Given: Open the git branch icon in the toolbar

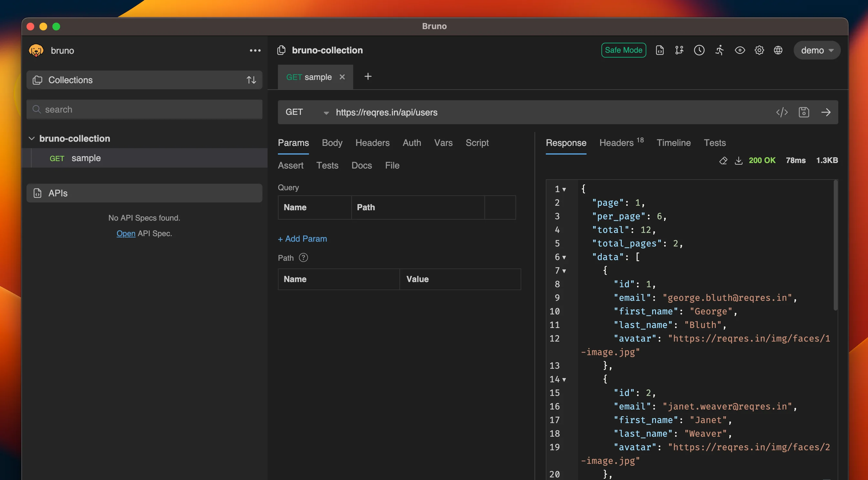Looking at the screenshot, I should coord(679,50).
